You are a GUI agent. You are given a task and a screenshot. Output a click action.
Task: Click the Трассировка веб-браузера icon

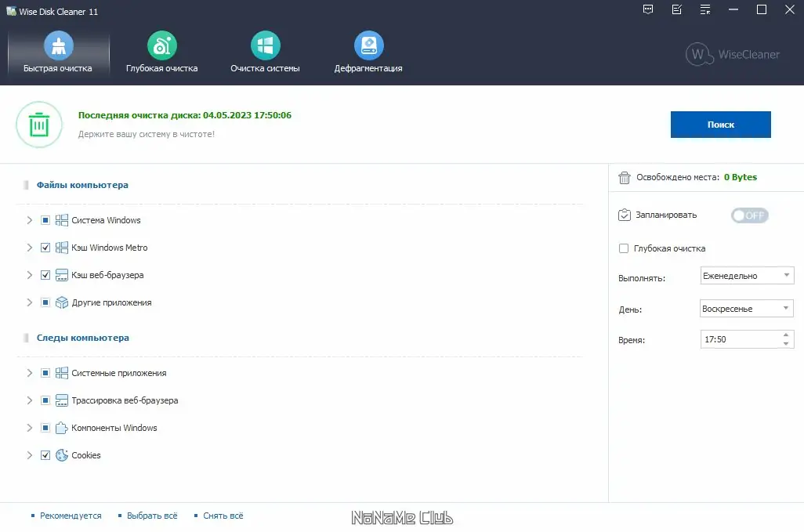pos(62,400)
